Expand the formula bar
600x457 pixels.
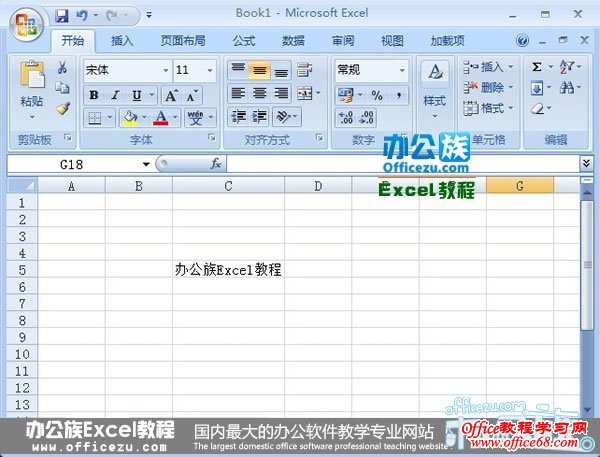tap(586, 163)
